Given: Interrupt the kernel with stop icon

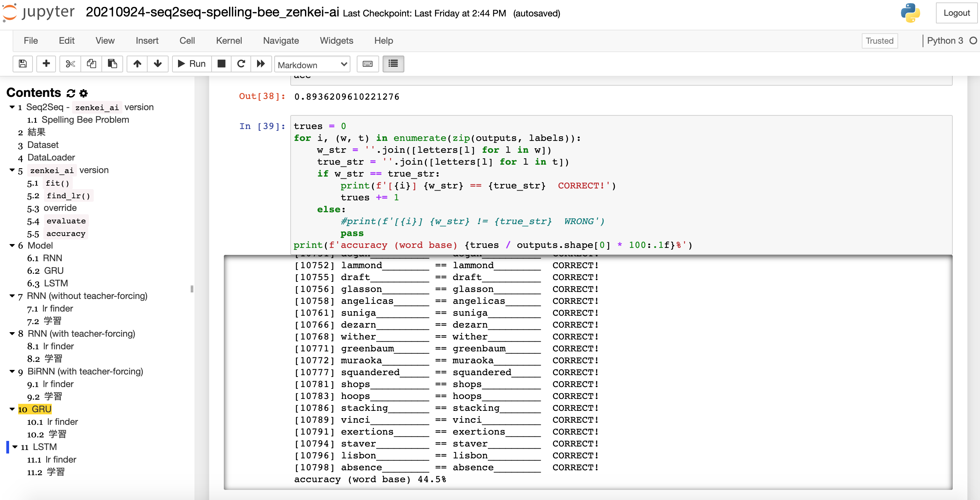Looking at the screenshot, I should [x=221, y=64].
